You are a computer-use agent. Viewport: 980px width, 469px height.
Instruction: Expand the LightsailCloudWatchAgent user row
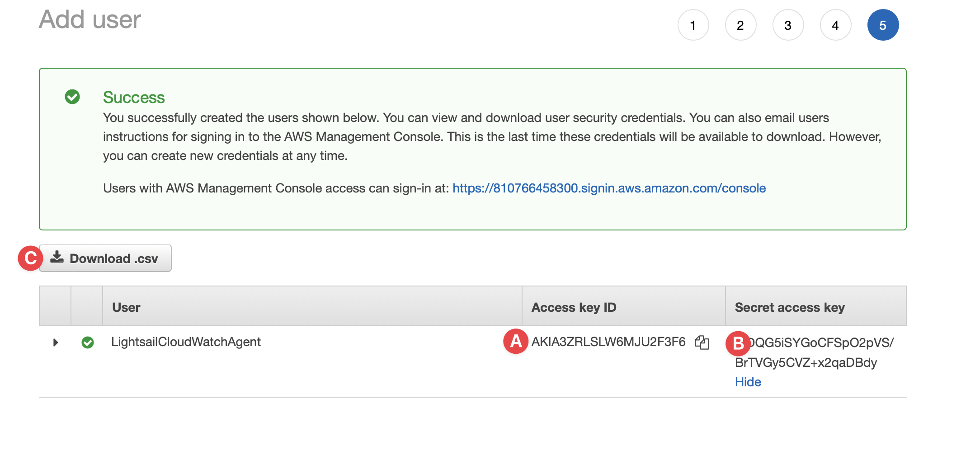(56, 342)
